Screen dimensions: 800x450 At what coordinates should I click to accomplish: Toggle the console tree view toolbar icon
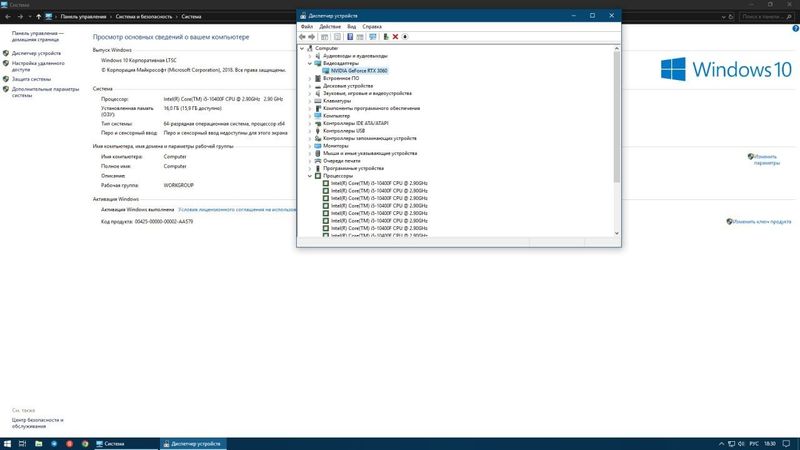[x=324, y=37]
